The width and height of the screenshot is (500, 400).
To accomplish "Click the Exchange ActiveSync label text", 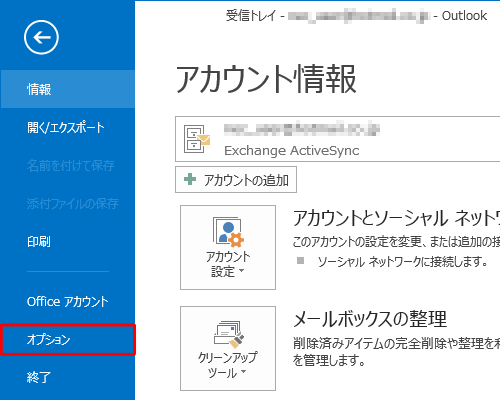I will click(x=292, y=151).
